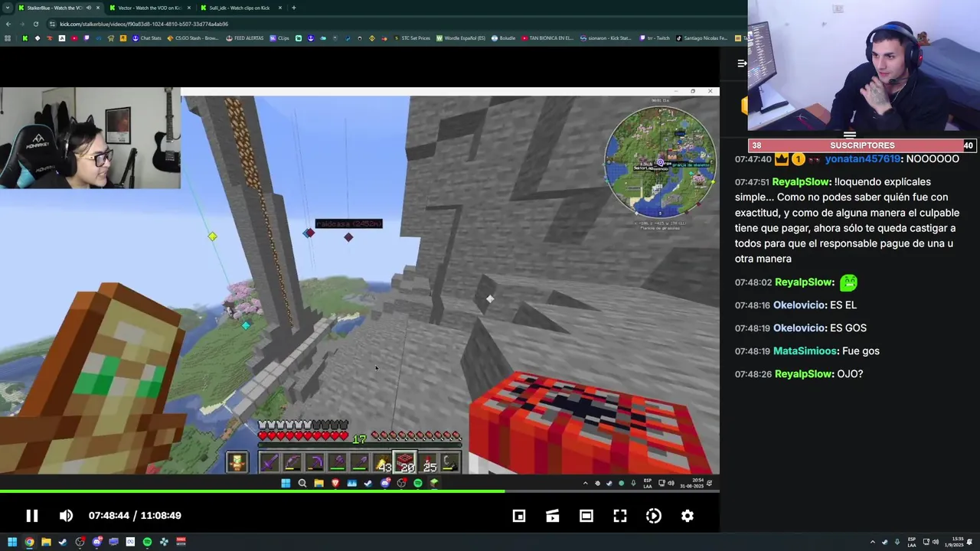Expand the system tray hidden icons arrow
Viewport: 980px width, 551px height.
pos(872,542)
